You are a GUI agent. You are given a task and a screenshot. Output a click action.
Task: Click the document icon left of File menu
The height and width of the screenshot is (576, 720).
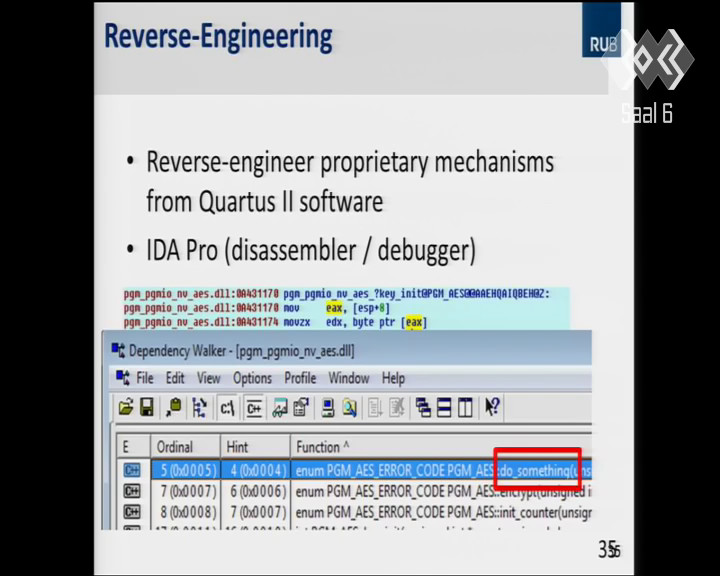(x=123, y=378)
